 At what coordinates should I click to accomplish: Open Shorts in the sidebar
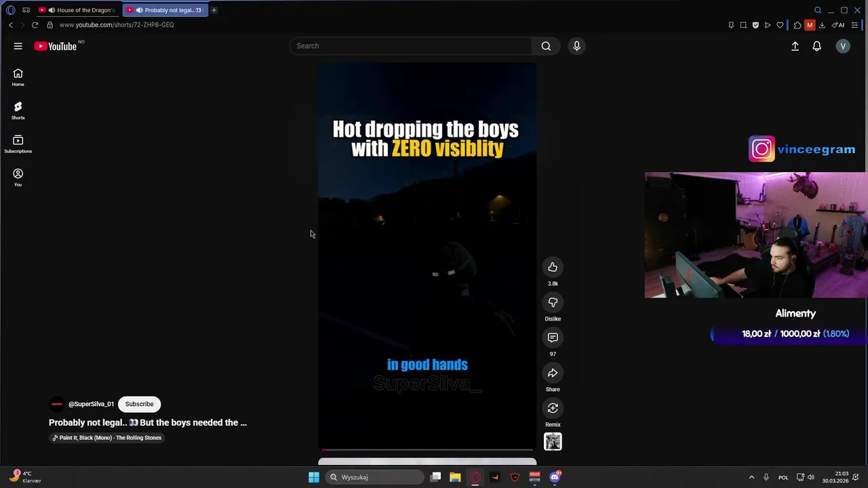[x=18, y=110]
